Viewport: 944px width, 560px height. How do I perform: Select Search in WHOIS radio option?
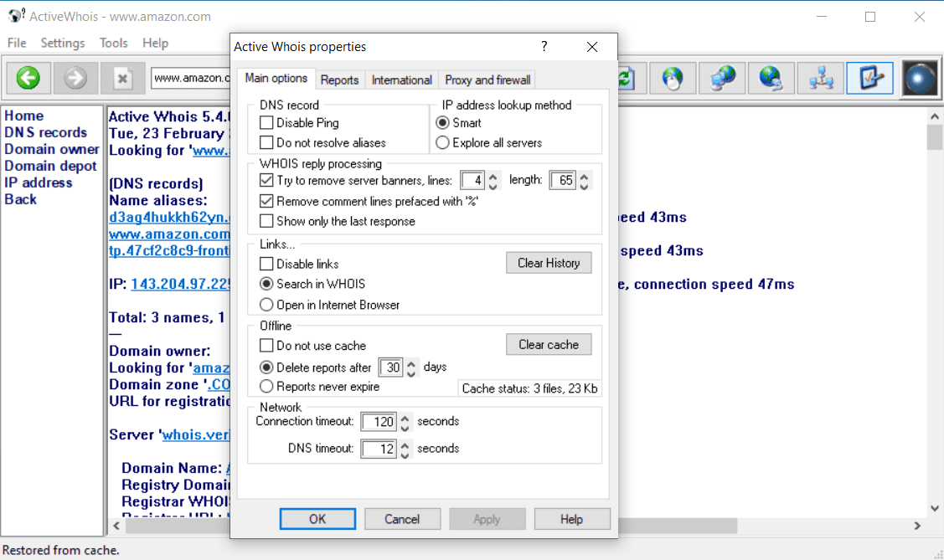point(266,283)
